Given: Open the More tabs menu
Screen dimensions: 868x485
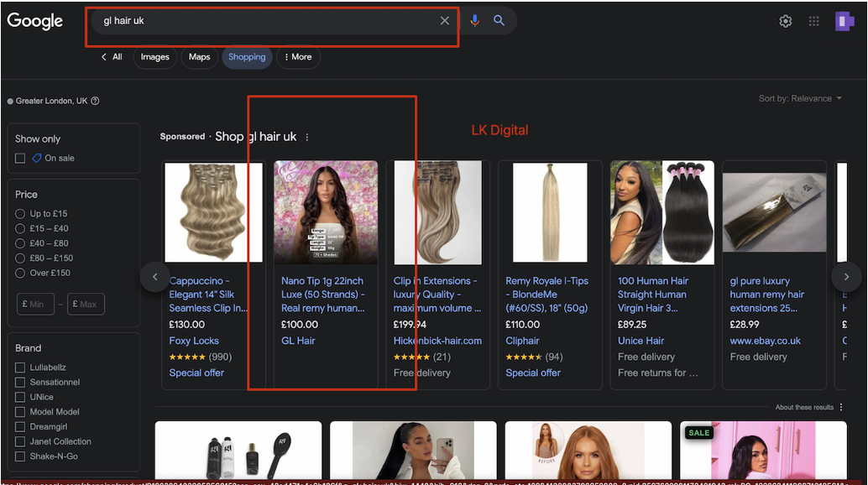Looking at the screenshot, I should pos(298,57).
